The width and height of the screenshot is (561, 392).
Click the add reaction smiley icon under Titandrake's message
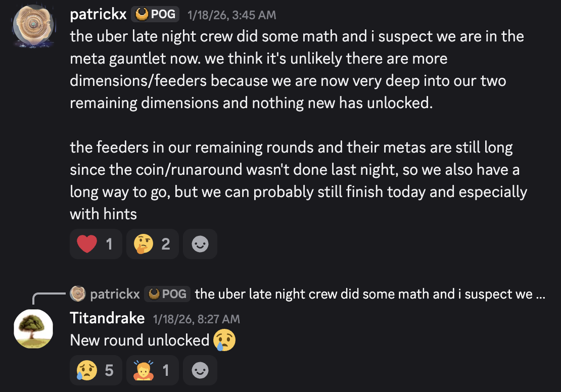200,370
